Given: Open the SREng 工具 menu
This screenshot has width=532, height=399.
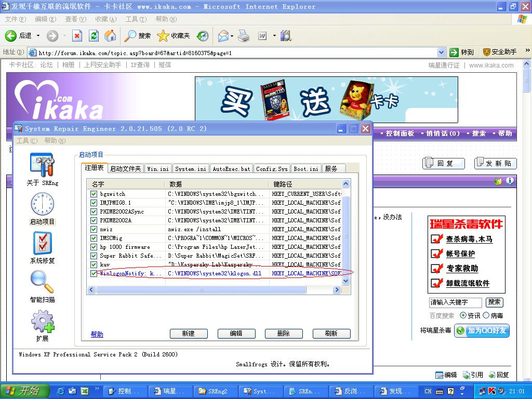Looking at the screenshot, I should [26, 140].
